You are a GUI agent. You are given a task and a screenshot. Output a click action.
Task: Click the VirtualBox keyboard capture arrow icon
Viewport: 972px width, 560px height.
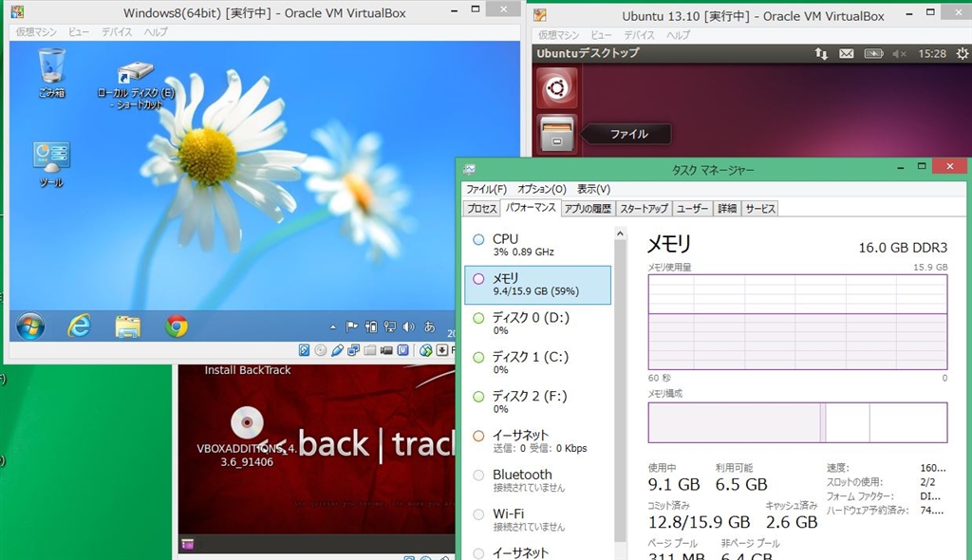coord(442,350)
